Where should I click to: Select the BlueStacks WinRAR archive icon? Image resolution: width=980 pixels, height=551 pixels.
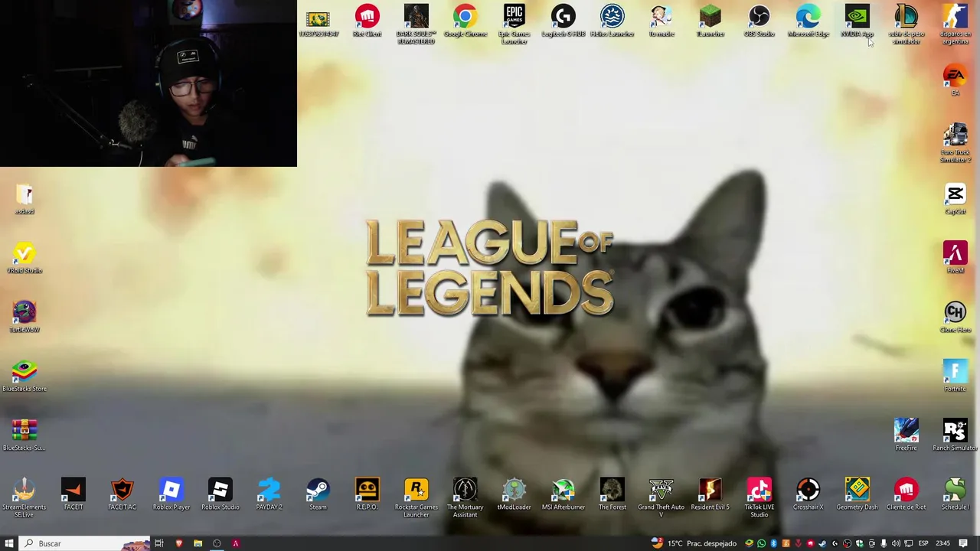24,434
